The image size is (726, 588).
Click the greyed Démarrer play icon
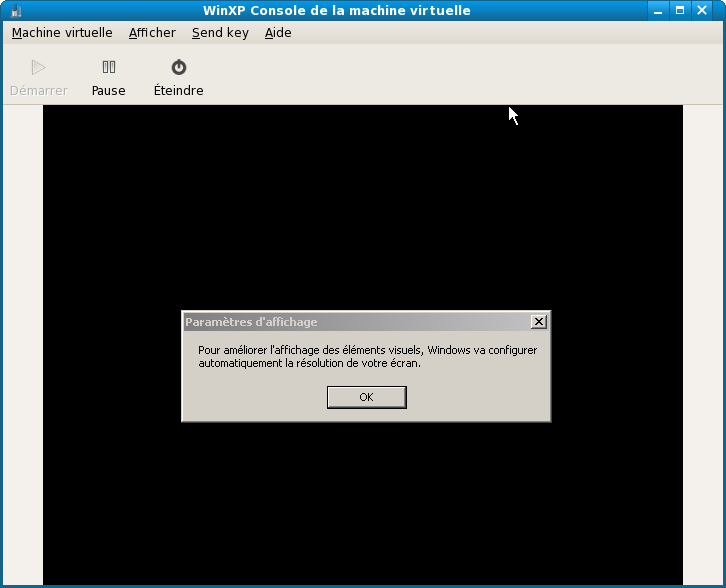coord(38,67)
